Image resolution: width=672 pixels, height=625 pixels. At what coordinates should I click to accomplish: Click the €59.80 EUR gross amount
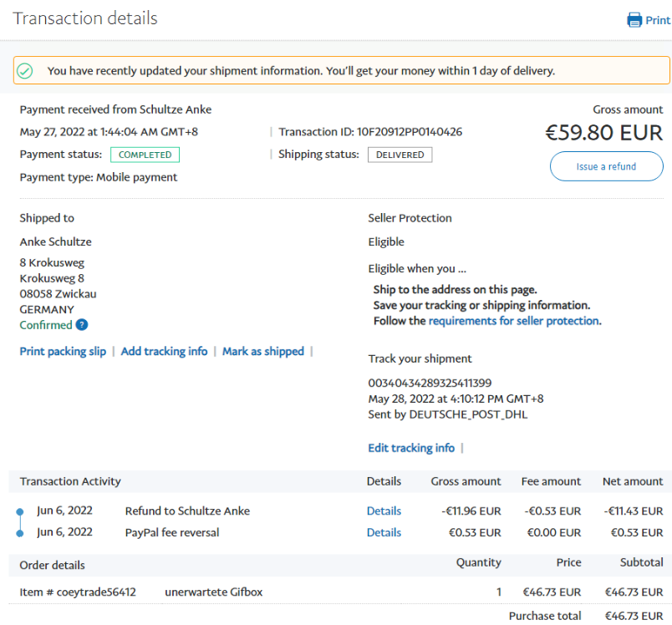[x=603, y=133]
